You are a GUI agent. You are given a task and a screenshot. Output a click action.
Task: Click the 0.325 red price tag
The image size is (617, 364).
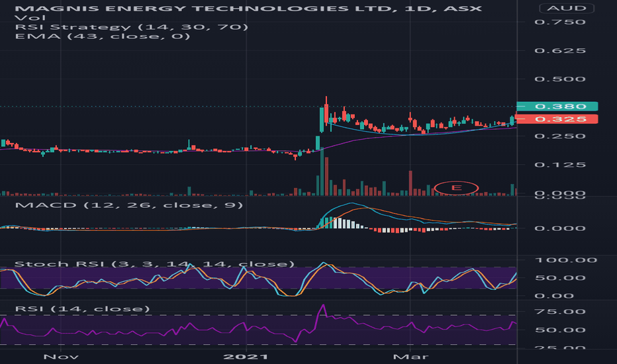pyautogui.click(x=557, y=119)
